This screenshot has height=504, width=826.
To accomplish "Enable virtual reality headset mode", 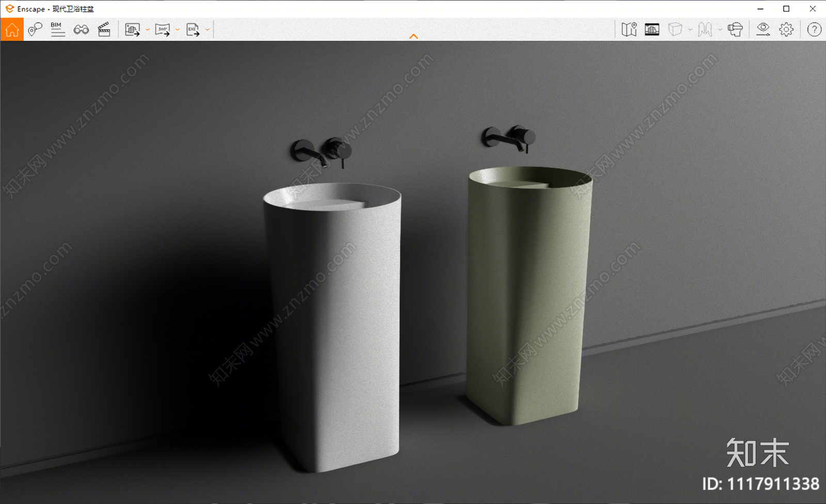I will pyautogui.click(x=735, y=29).
